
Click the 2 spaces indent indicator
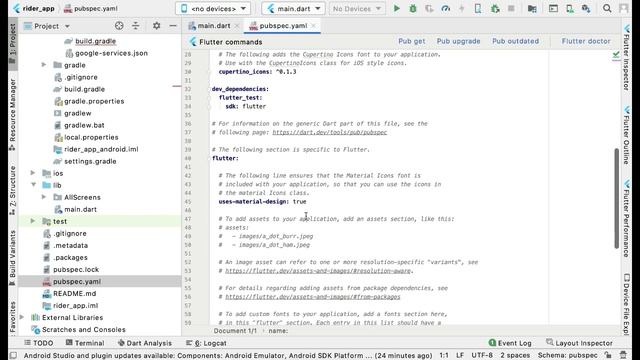pos(515,355)
